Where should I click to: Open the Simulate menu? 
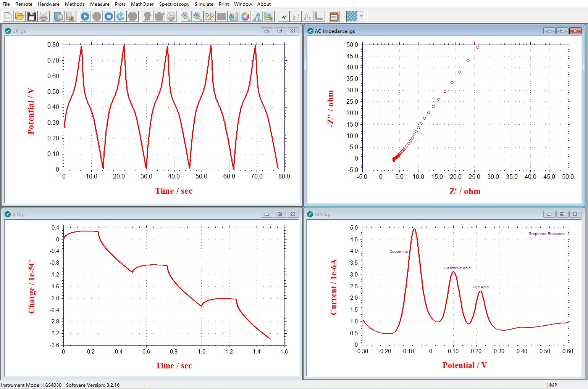[x=204, y=4]
